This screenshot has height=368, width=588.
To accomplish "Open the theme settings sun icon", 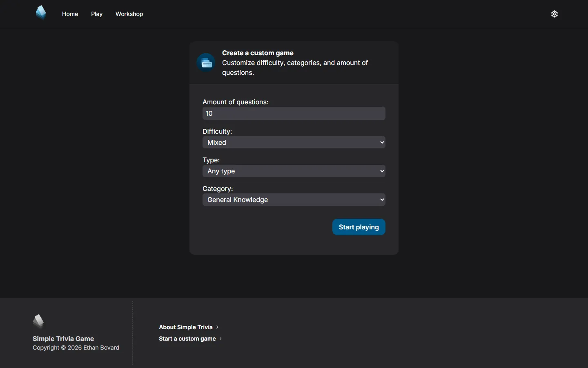I will [x=555, y=14].
